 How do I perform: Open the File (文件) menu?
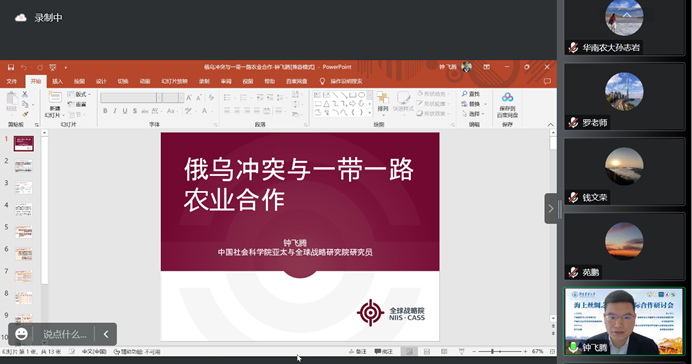point(12,81)
